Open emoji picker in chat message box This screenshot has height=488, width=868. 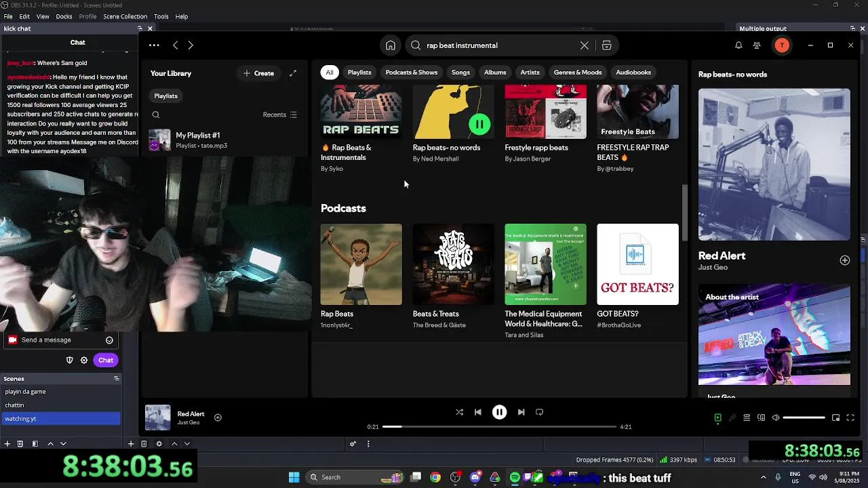point(109,340)
